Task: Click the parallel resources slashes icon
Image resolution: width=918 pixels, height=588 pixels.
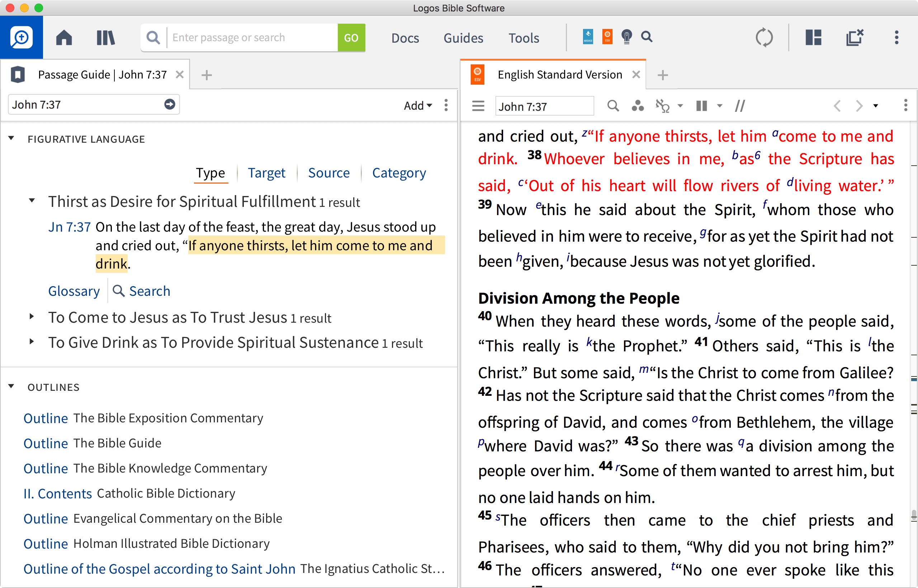Action: [x=740, y=106]
